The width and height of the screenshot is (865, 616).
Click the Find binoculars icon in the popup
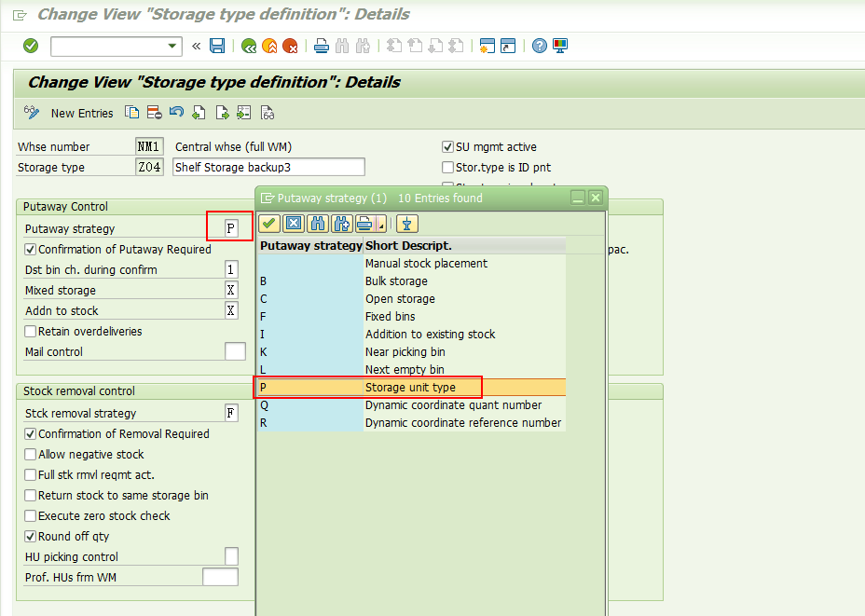(x=316, y=224)
